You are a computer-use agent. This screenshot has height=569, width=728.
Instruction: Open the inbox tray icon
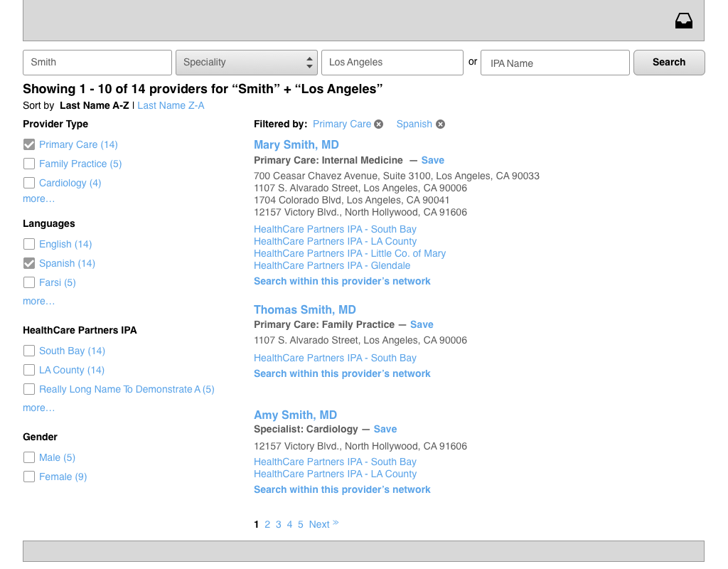(x=683, y=21)
